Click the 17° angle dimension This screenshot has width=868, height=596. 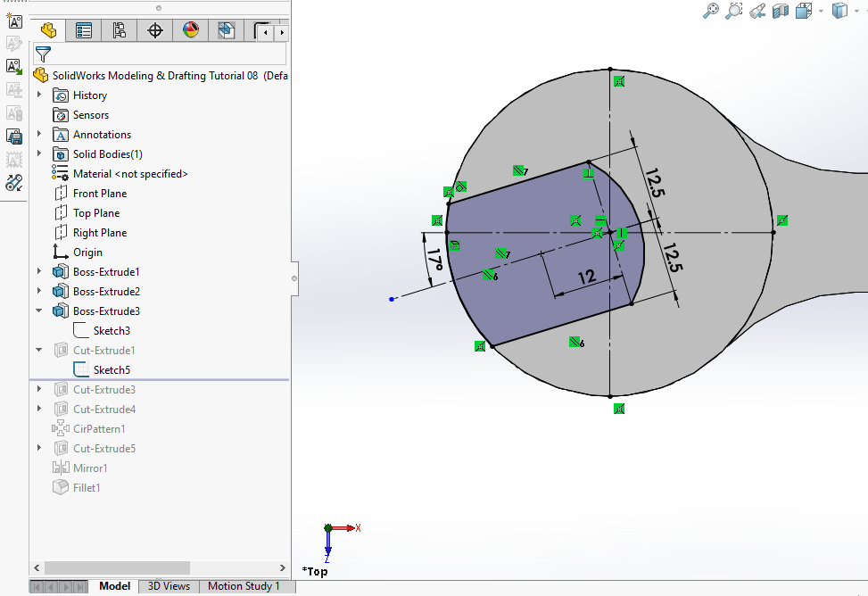click(434, 260)
